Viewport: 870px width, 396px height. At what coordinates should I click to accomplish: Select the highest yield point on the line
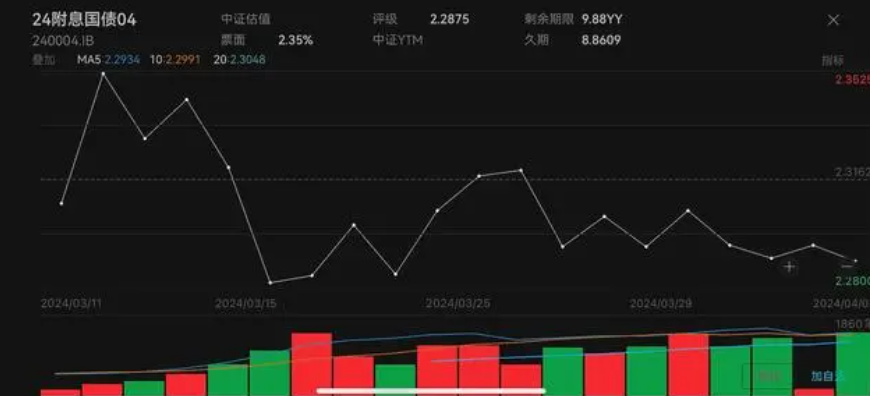[103, 73]
